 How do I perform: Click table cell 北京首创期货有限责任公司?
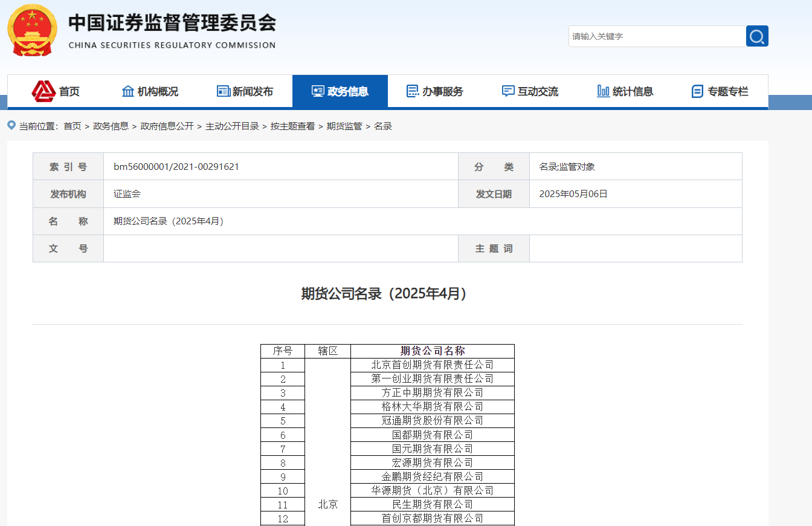tap(433, 365)
